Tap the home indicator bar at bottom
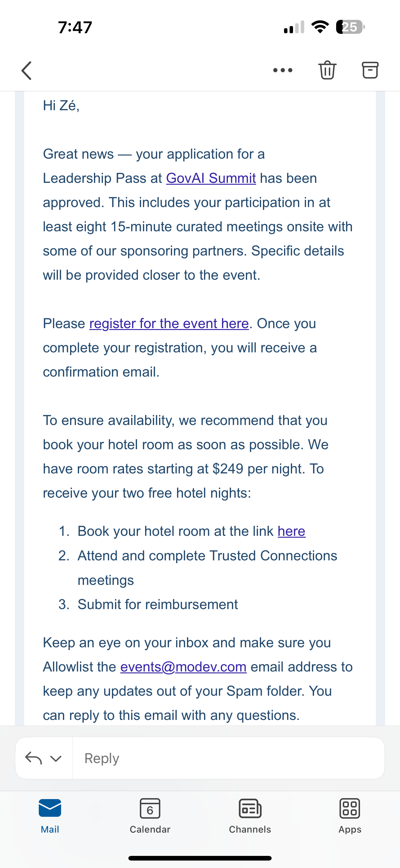 coord(200,858)
